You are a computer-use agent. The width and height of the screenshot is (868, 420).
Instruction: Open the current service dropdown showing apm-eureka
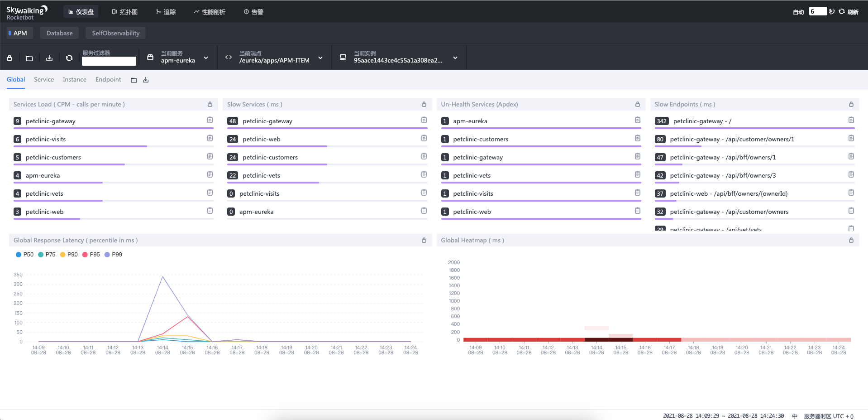pos(178,58)
